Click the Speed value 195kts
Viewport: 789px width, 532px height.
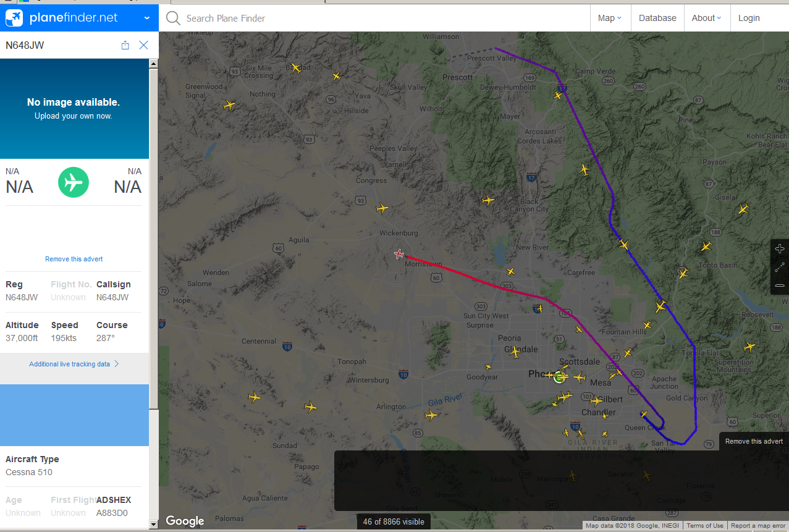click(64, 338)
